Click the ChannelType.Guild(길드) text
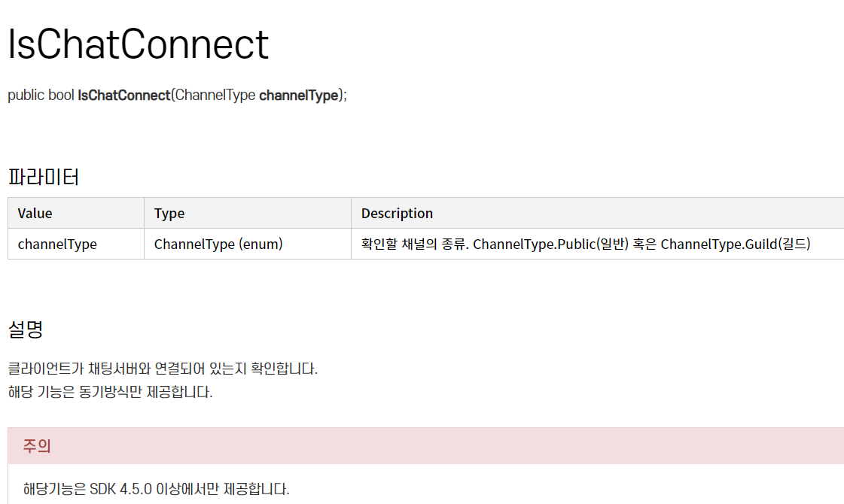844x504 pixels. pyautogui.click(x=736, y=244)
